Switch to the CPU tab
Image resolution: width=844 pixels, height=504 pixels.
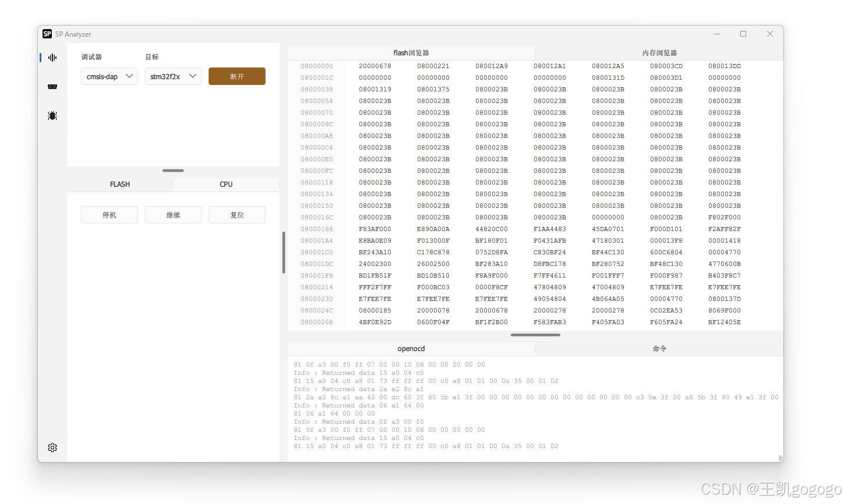pyautogui.click(x=226, y=184)
